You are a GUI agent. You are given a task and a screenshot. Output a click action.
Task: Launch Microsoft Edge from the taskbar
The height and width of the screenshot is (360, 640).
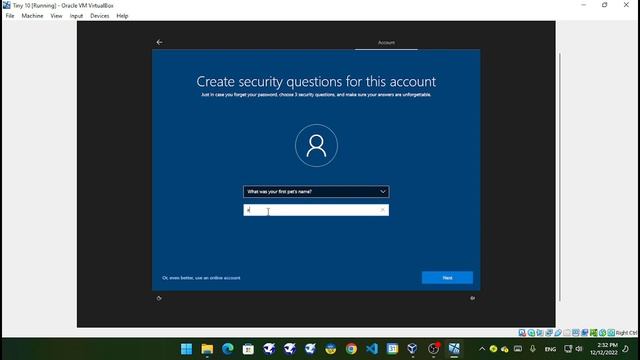(x=228, y=349)
